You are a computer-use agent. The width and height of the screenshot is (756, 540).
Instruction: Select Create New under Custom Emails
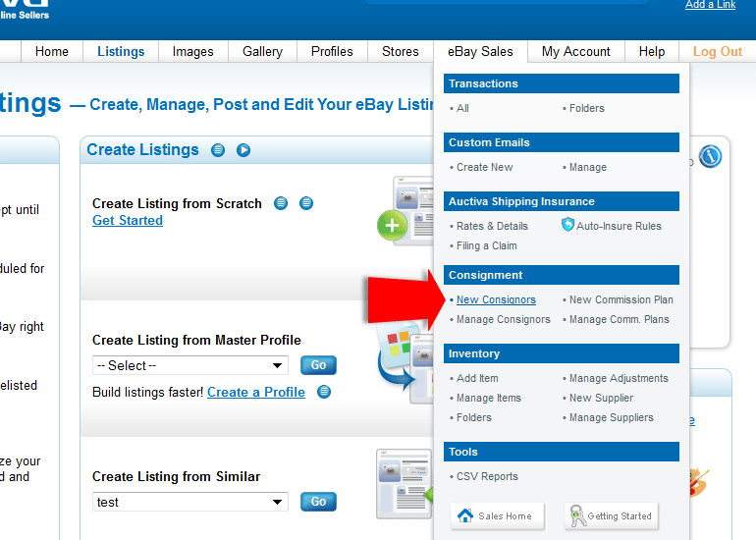[x=485, y=167]
